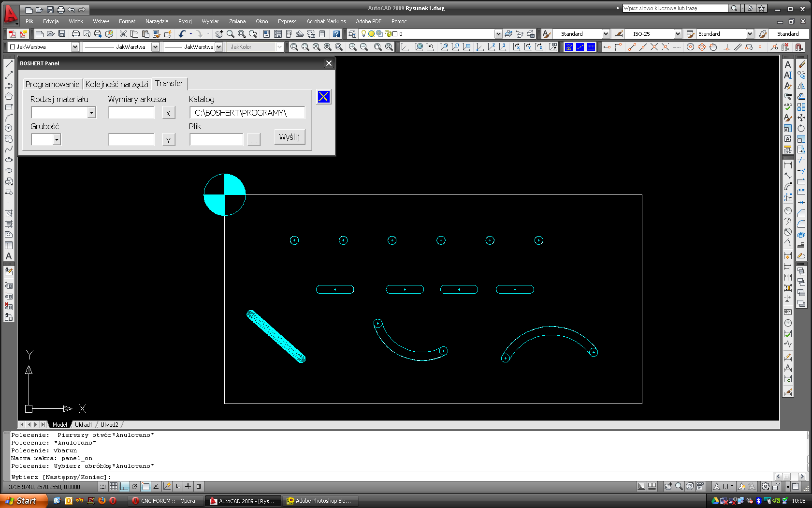Click the X button next to Wymiary arkusza
Viewport: 812px width, 508px height.
(168, 113)
